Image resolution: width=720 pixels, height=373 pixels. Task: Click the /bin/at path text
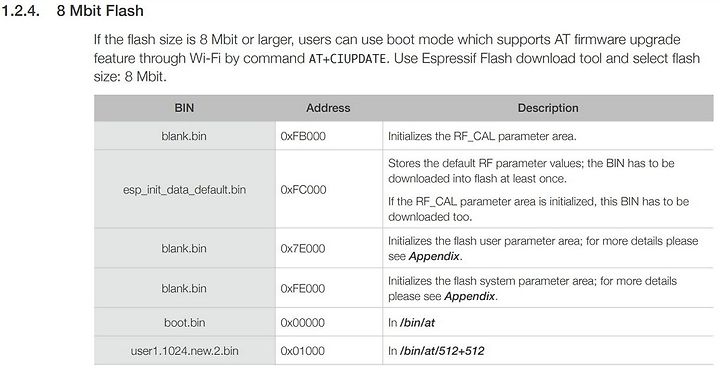tap(417, 323)
